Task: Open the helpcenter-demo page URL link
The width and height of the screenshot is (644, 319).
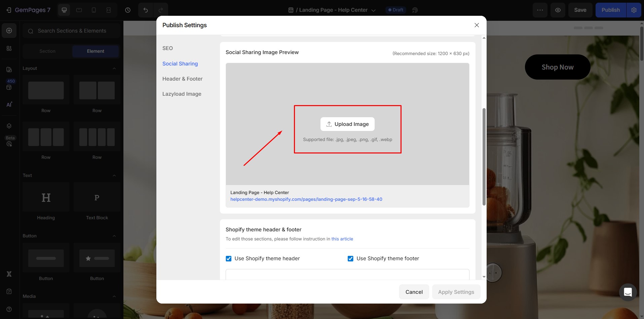Action: 306,199
